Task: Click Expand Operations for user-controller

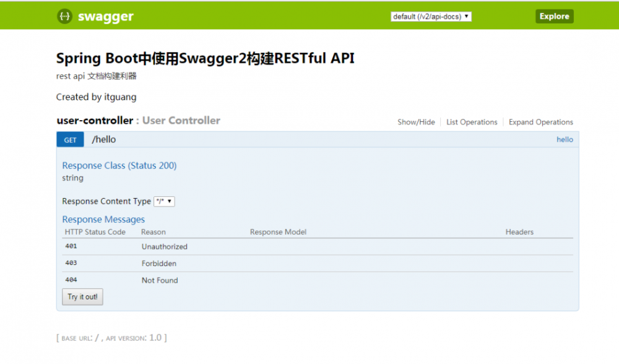Action: 540,122
